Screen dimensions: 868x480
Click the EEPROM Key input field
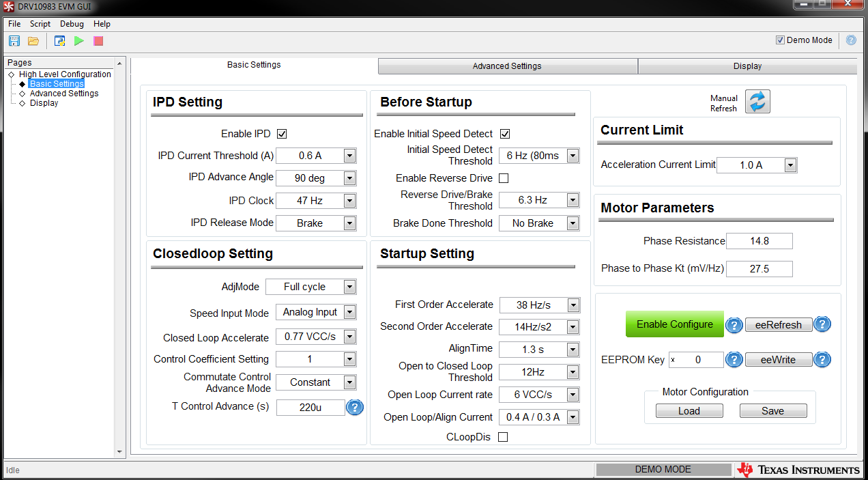tap(696, 360)
